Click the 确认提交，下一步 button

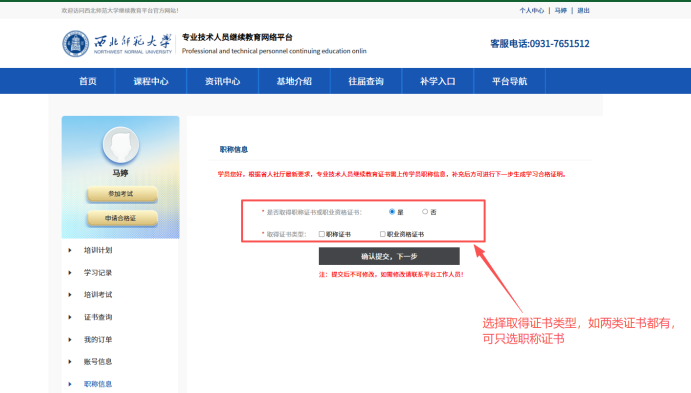tap(389, 256)
